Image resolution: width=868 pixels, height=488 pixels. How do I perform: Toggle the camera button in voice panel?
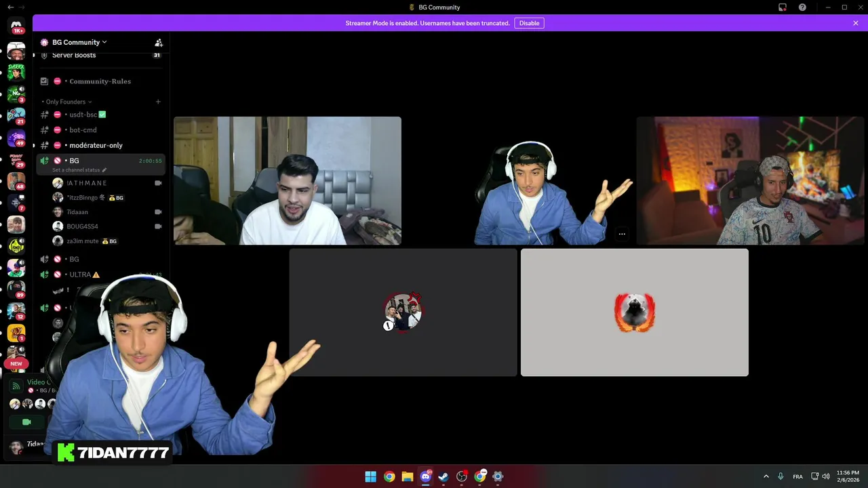point(26,422)
